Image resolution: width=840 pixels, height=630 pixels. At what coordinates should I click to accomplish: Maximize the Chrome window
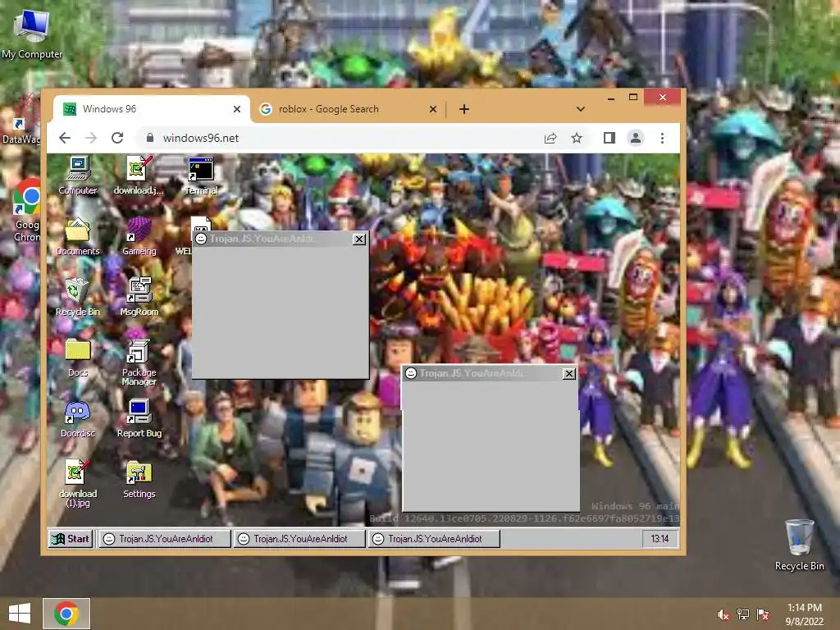633,98
